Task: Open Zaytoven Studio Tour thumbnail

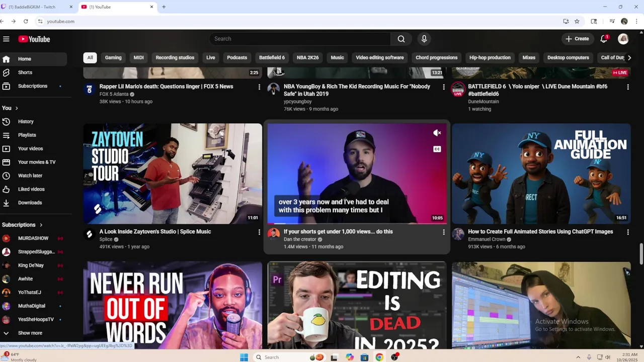Action: pyautogui.click(x=173, y=173)
